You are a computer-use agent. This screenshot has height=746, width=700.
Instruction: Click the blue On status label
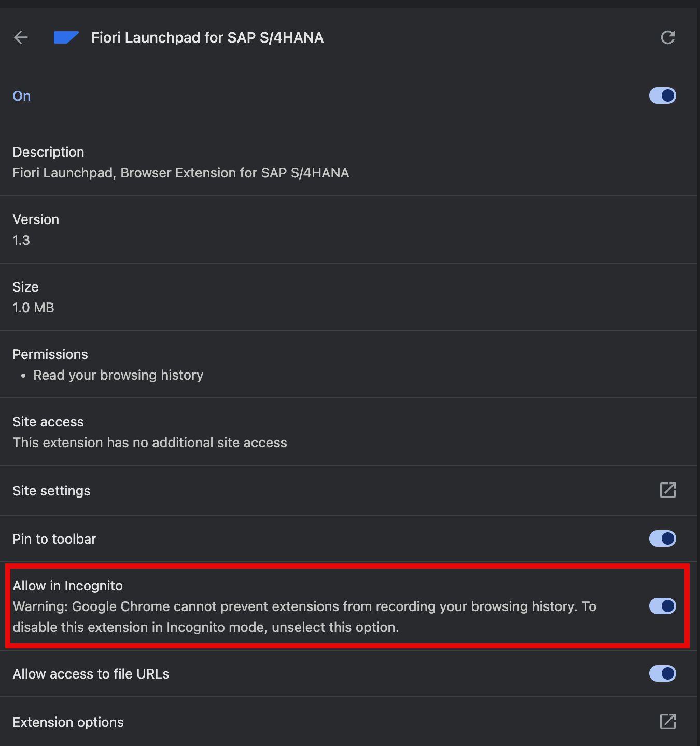click(22, 96)
